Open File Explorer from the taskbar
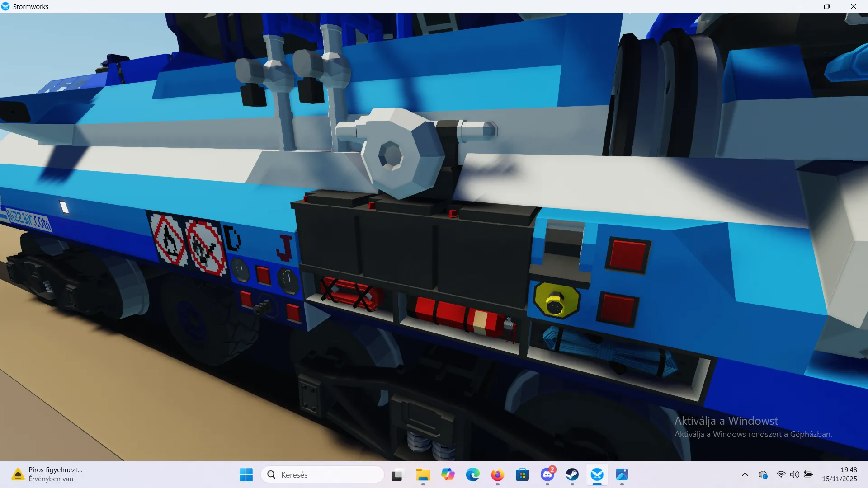 click(x=423, y=474)
